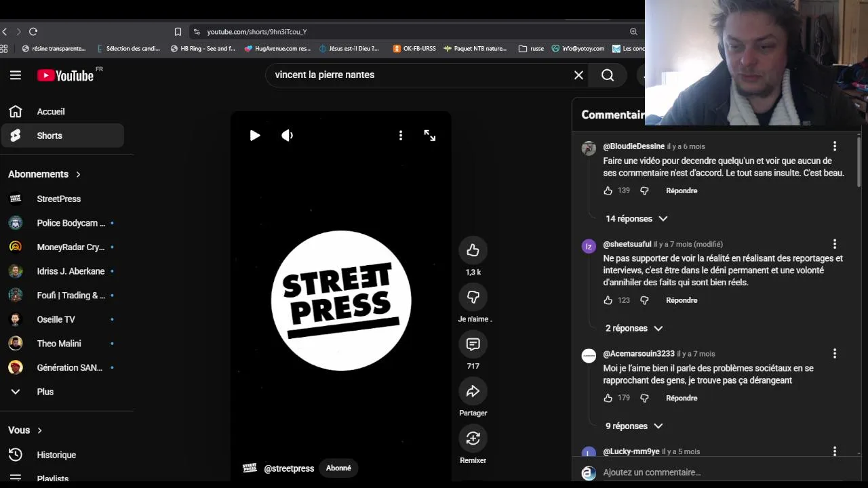Open Foufi | Trading subscription
This screenshot has height=488, width=868.
[62, 296]
